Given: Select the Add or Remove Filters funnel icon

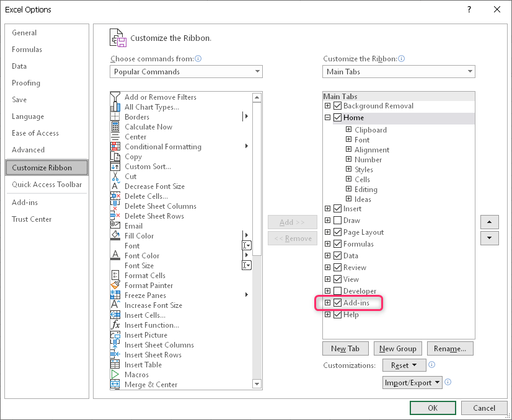Looking at the screenshot, I should (x=115, y=97).
